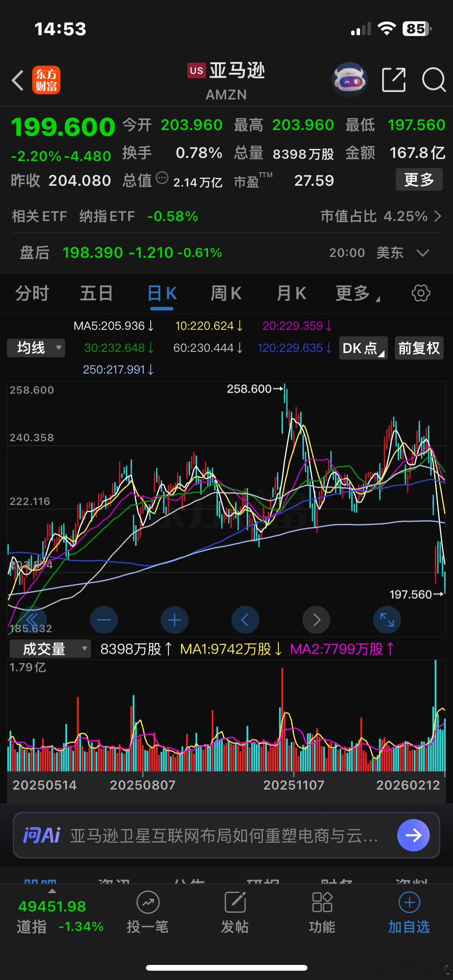Viewport: 453px width, 980px height.
Task: Move chart right with right arrow
Action: [x=316, y=620]
